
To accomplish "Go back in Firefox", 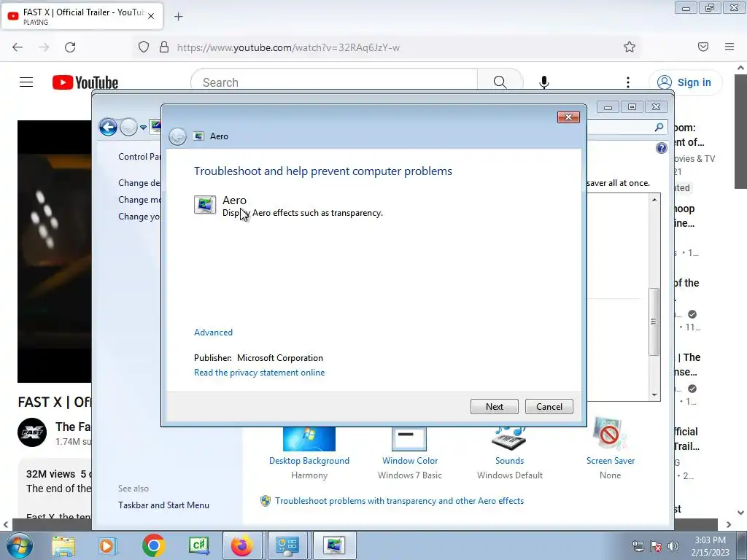I will click(18, 47).
